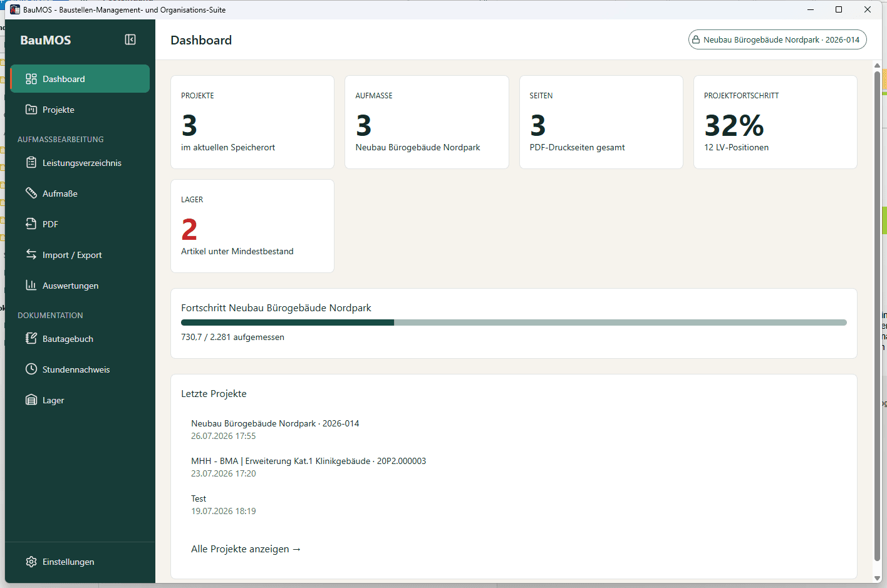The height and width of the screenshot is (588, 887).
Task: Click the text 730,7 / 2.281 aufgemessen
Action: [232, 337]
